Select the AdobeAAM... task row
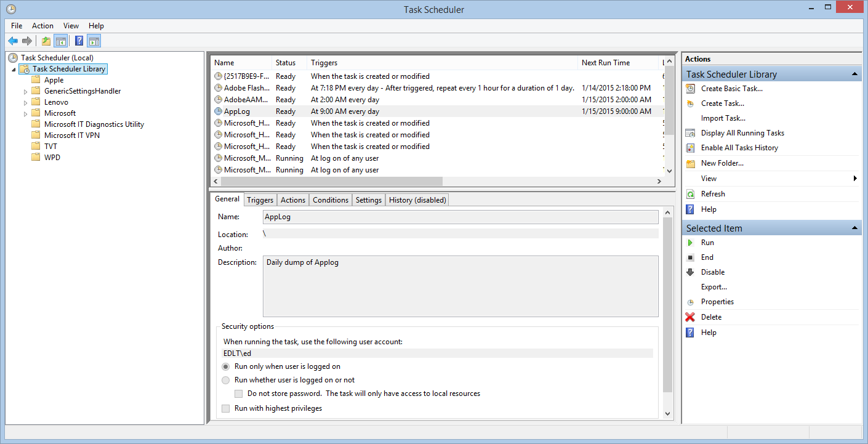Viewport: 868px width, 444px height. (438, 100)
